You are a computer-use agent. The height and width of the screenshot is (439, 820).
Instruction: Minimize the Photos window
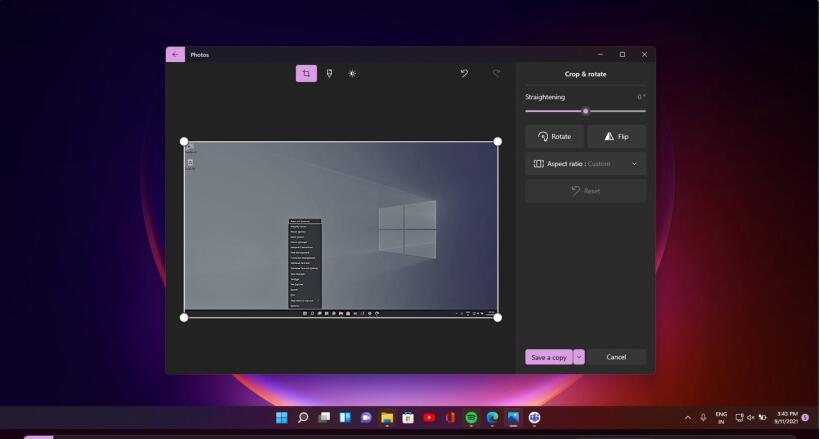click(600, 54)
